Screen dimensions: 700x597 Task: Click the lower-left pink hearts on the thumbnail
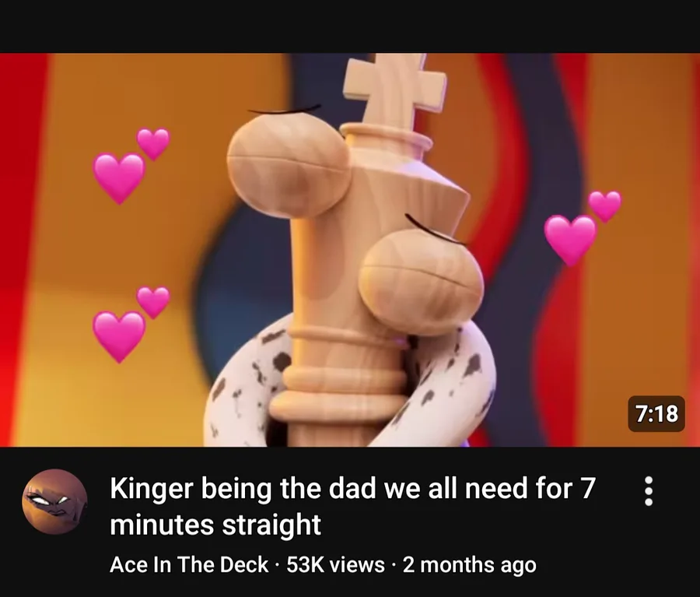point(131,325)
